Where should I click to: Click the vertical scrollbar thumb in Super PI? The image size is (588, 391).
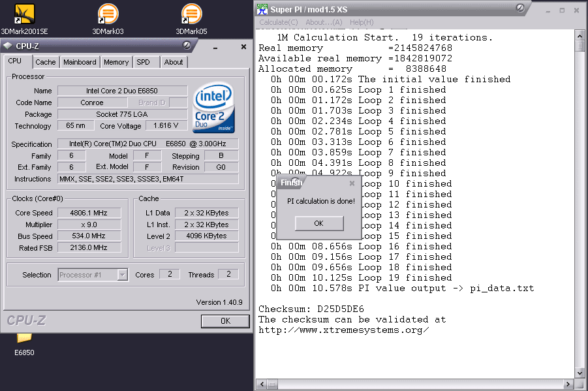580,46
